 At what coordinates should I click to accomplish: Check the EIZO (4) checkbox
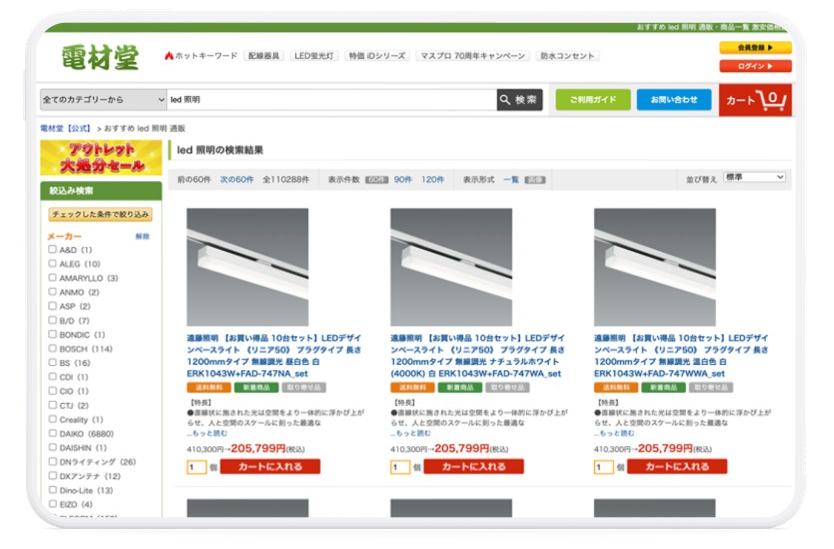[x=52, y=504]
